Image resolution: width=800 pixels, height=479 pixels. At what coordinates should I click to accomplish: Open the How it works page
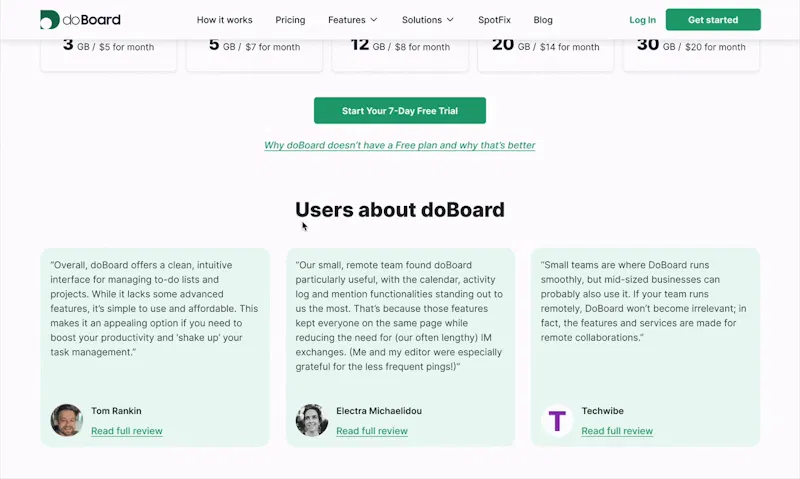tap(224, 20)
